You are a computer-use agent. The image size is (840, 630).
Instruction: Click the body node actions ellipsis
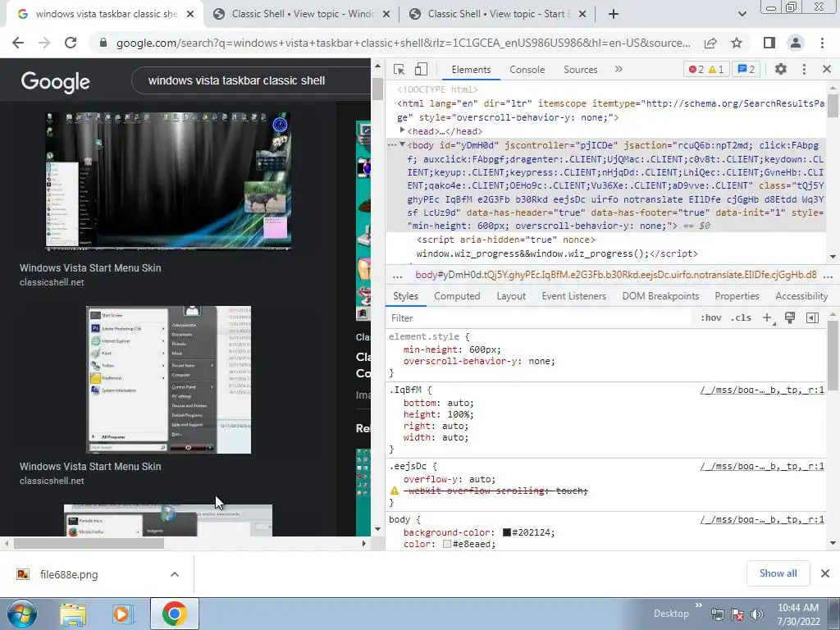point(391,144)
